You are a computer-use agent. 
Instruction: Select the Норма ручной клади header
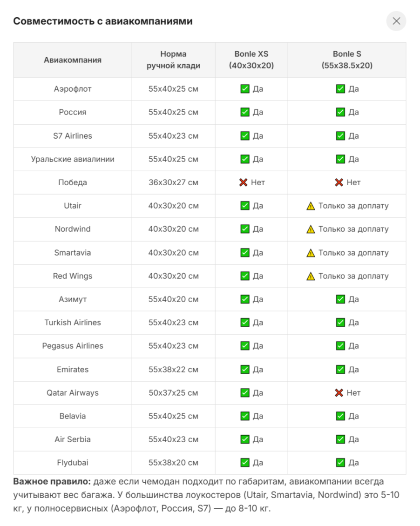[x=173, y=60]
